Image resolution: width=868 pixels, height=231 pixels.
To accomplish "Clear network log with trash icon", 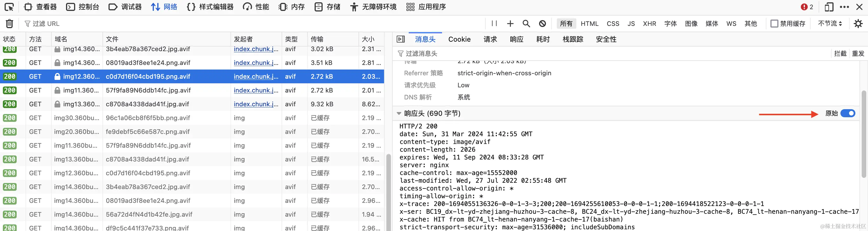I will [9, 24].
